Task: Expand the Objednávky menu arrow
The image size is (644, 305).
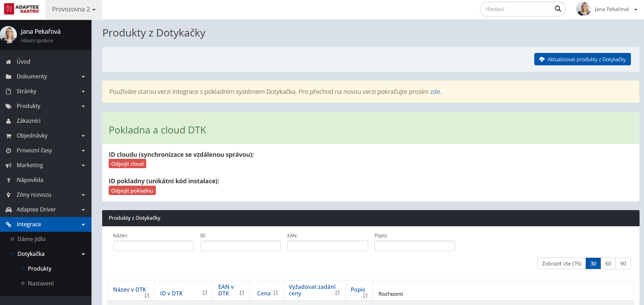Action: click(x=83, y=136)
